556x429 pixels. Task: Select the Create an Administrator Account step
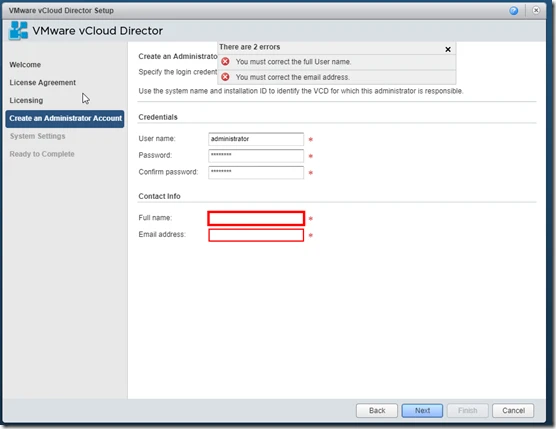(65, 118)
